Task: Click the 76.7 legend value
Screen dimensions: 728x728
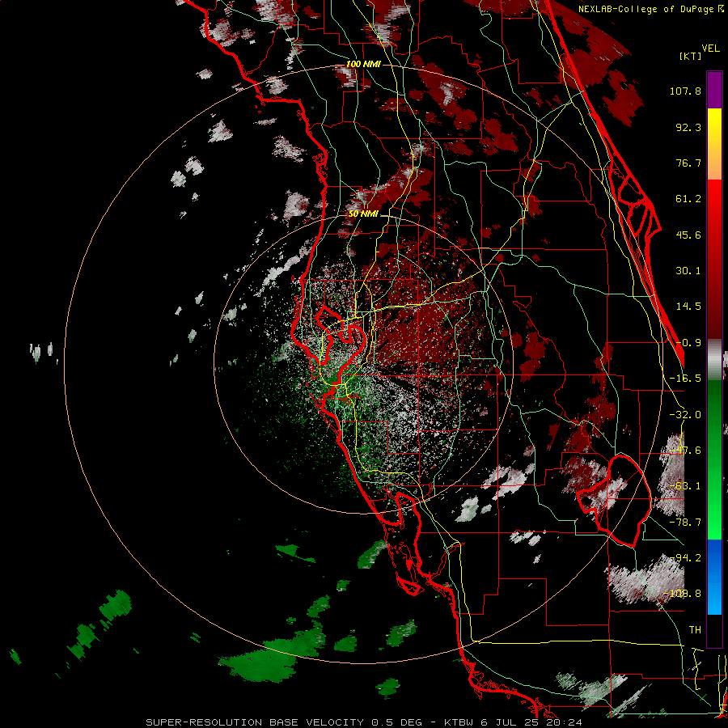Action: [x=688, y=163]
